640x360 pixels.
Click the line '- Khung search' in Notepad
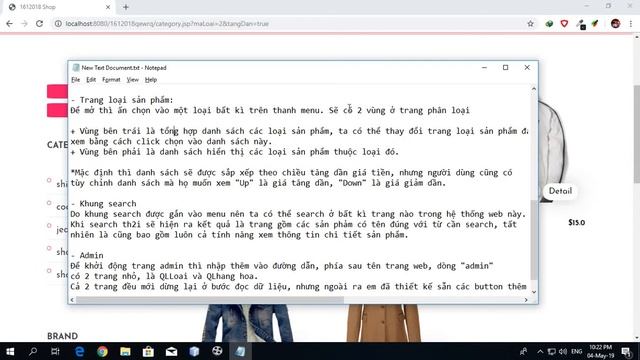click(103, 203)
